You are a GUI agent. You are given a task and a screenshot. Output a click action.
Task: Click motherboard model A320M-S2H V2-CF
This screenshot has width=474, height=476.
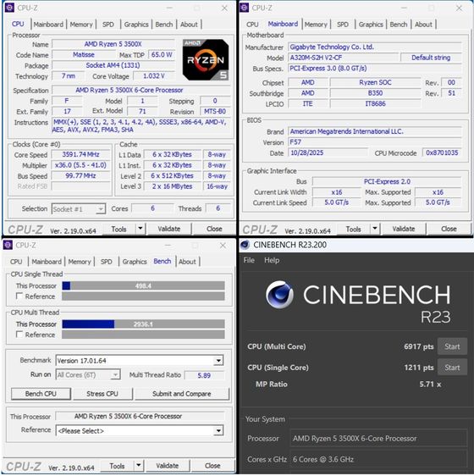tap(343, 58)
